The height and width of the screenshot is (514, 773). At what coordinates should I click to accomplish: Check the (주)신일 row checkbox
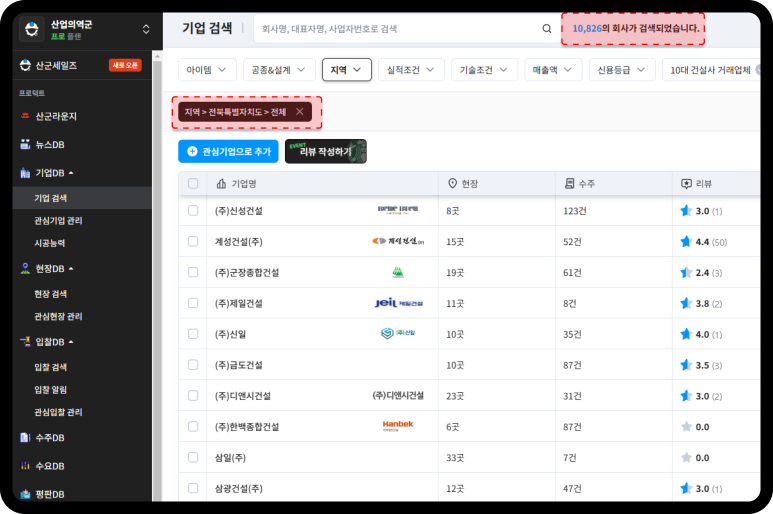point(193,334)
